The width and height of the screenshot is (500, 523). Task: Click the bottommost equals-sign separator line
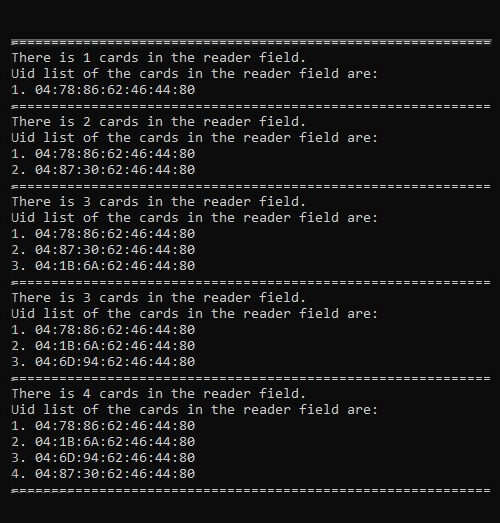(x=251, y=490)
